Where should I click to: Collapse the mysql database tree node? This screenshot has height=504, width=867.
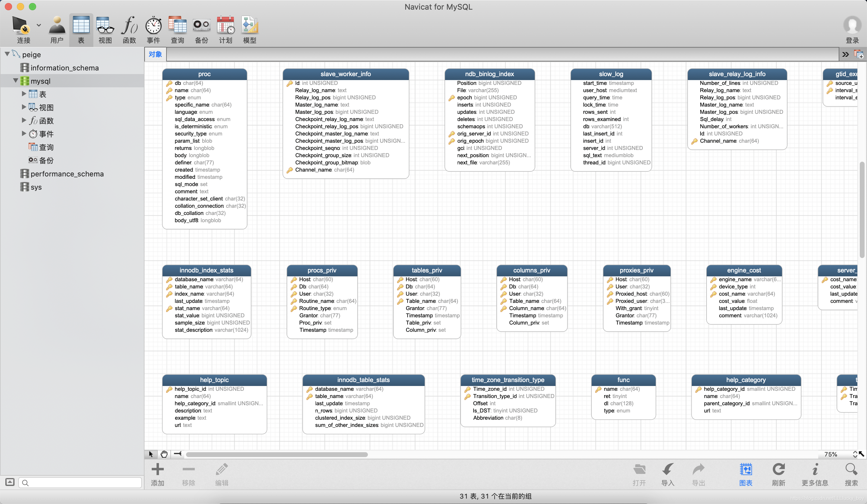tap(15, 81)
